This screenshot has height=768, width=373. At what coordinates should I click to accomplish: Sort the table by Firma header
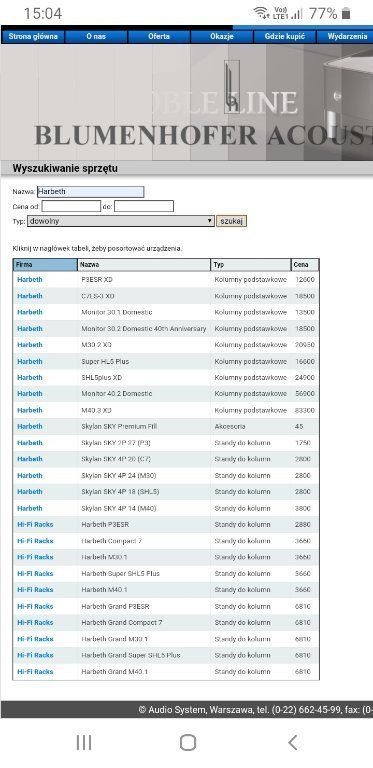45,264
